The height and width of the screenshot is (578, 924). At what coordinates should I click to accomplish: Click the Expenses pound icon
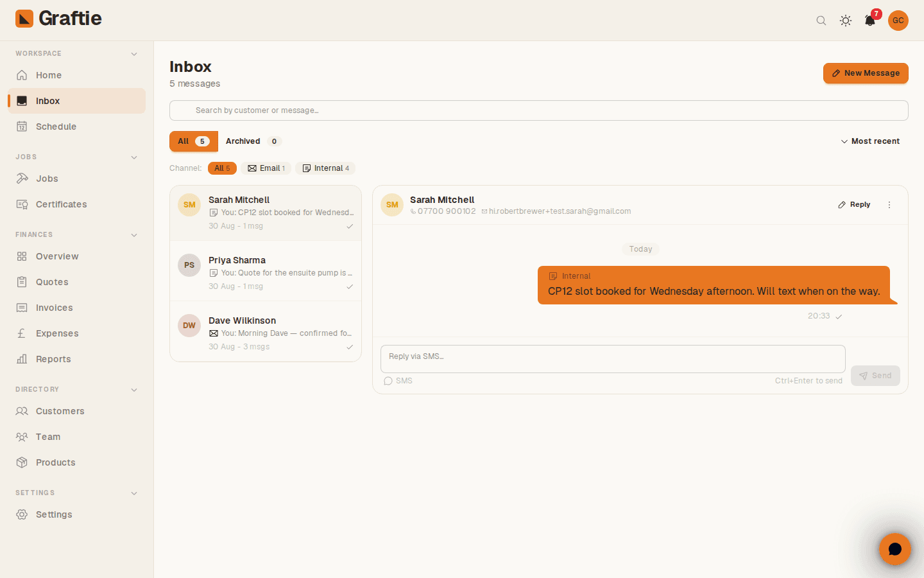(22, 333)
